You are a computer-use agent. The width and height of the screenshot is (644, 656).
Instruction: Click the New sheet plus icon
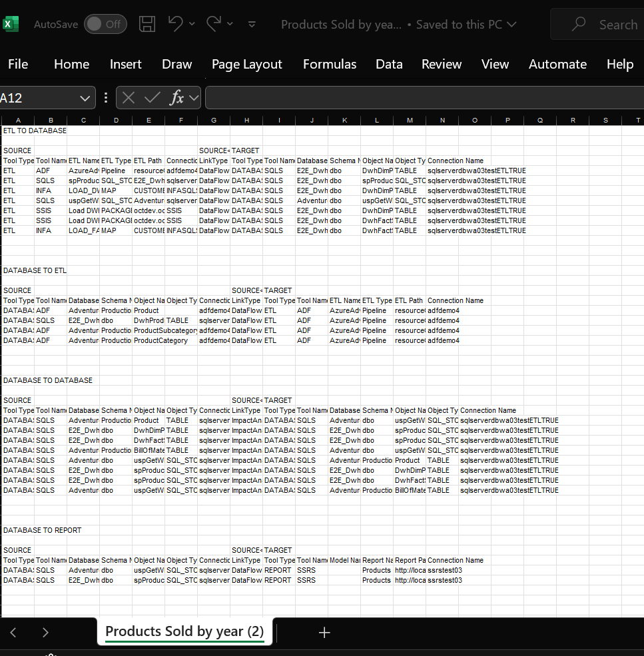[324, 633]
